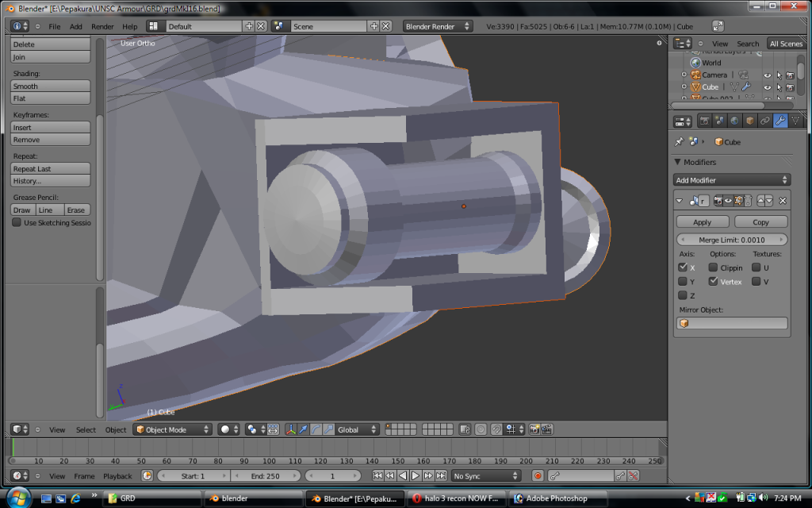Viewport: 812px width, 508px height.
Task: Check Use Sketching Session box
Action: pyautogui.click(x=17, y=222)
